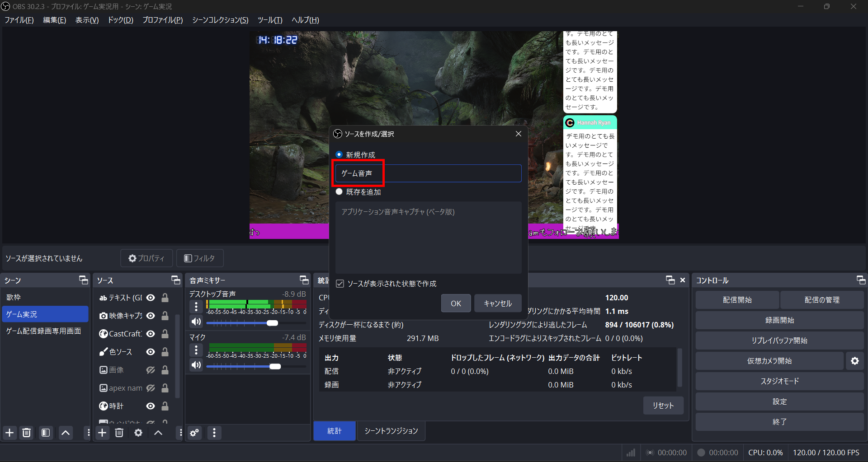Pop out the 音声ミキサー panel

[x=304, y=280]
